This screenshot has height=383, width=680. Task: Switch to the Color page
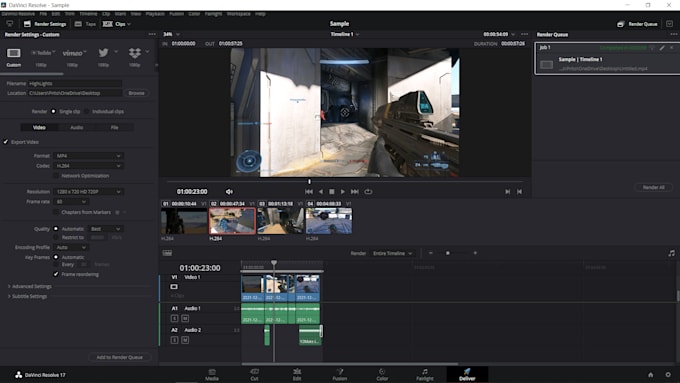pyautogui.click(x=382, y=375)
